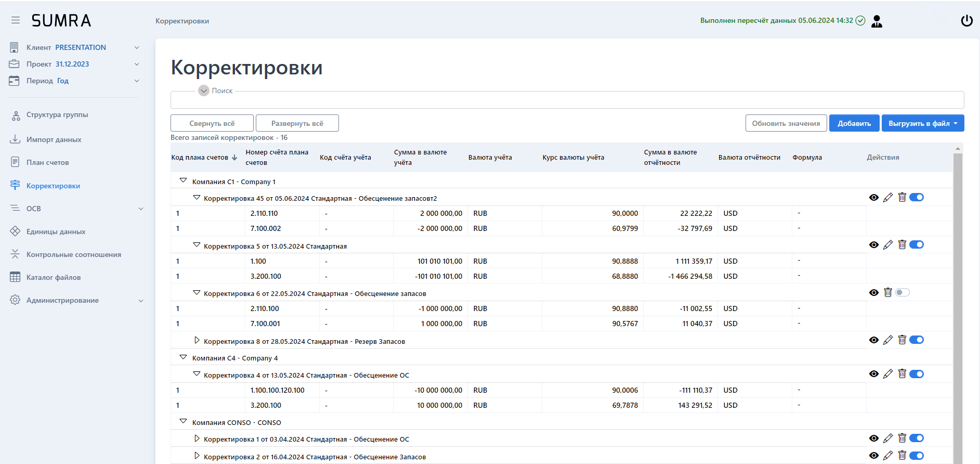Click pencil icon for Корректировка 4

[x=888, y=374]
